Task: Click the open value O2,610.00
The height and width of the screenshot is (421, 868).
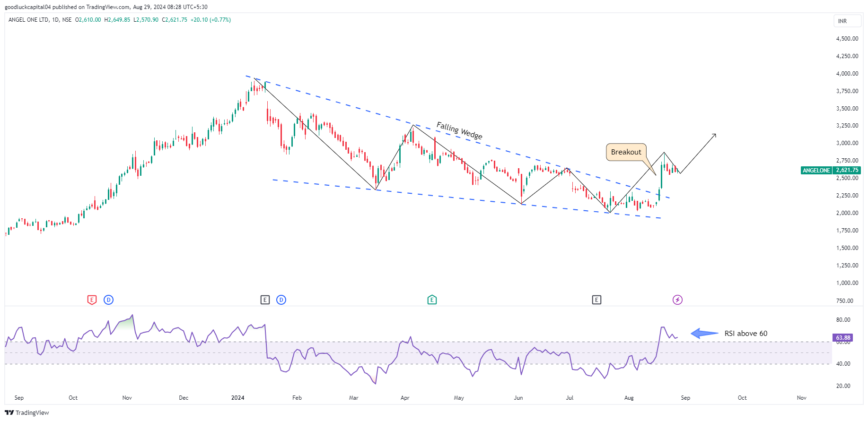Action: 88,20
